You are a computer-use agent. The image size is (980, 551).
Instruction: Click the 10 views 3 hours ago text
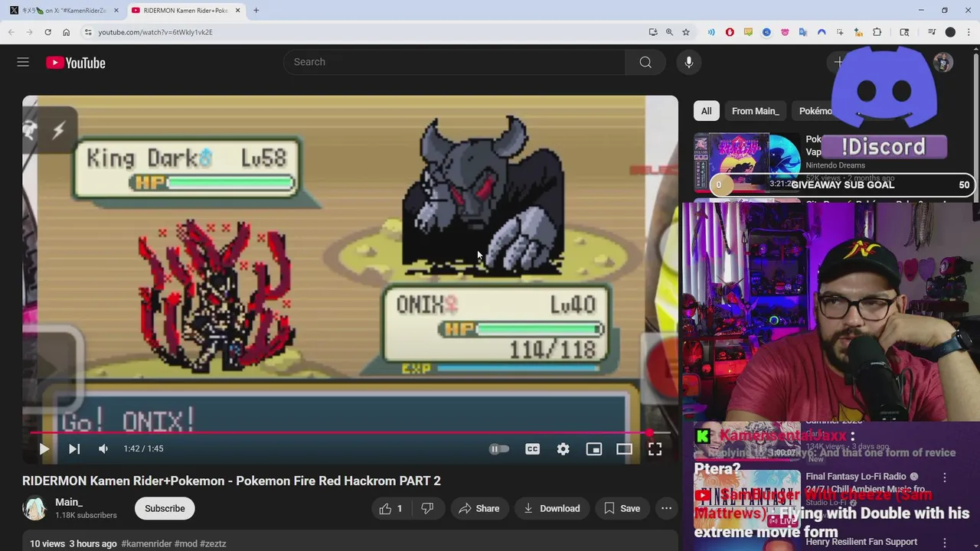[x=73, y=543]
